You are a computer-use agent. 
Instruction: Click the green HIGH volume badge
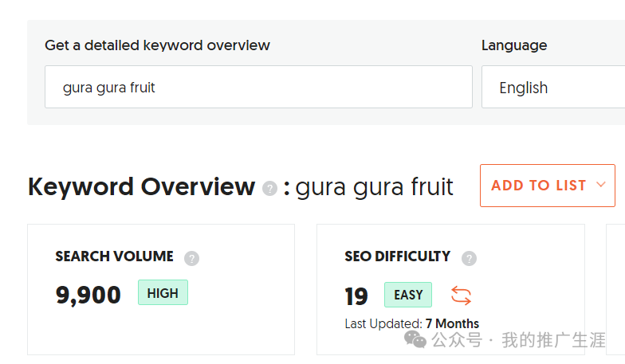click(x=163, y=293)
